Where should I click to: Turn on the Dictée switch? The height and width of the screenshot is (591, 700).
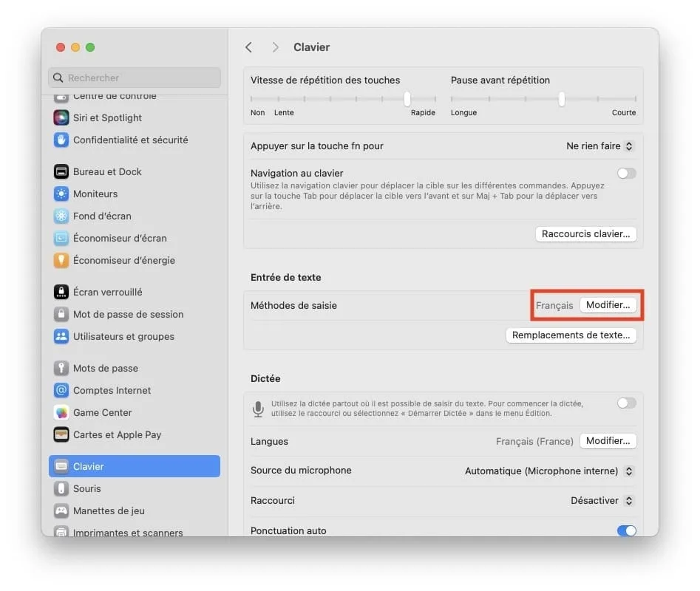[x=626, y=403]
